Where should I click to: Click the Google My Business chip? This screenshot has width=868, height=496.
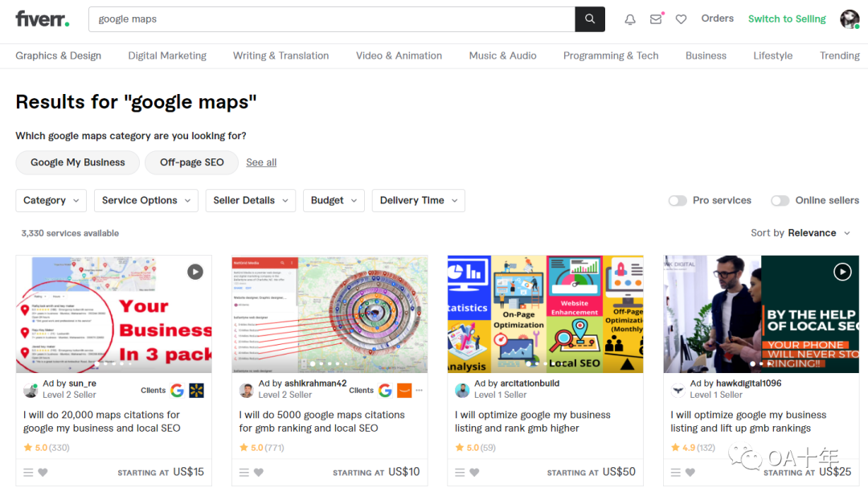pyautogui.click(x=78, y=162)
